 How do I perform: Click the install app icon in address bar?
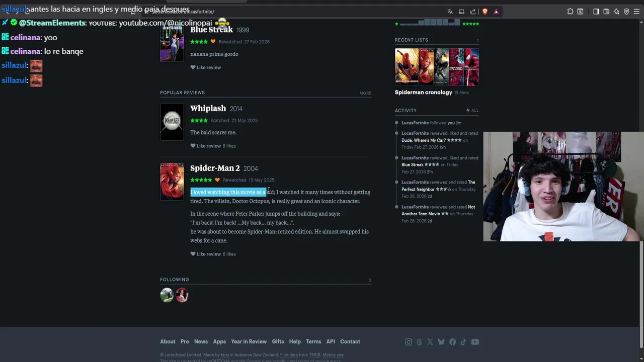461,12
